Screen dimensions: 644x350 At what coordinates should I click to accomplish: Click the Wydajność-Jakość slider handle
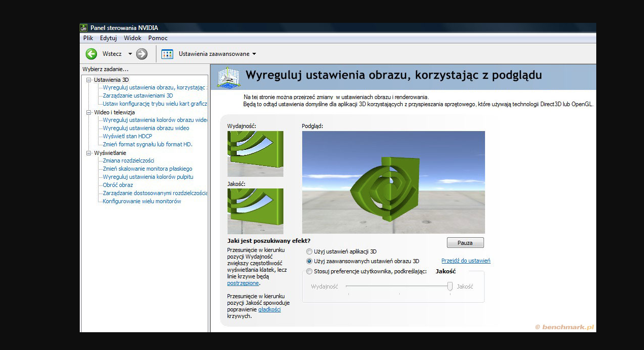[x=450, y=287]
